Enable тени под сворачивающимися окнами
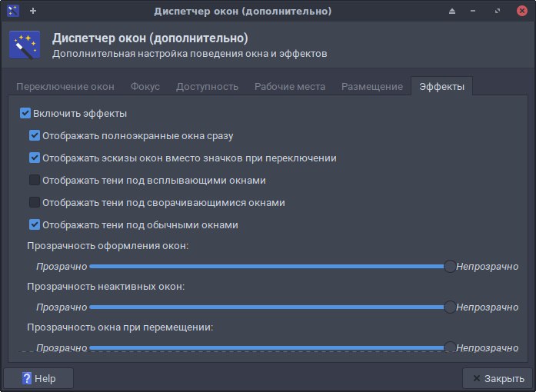The image size is (536, 392). click(x=35, y=202)
